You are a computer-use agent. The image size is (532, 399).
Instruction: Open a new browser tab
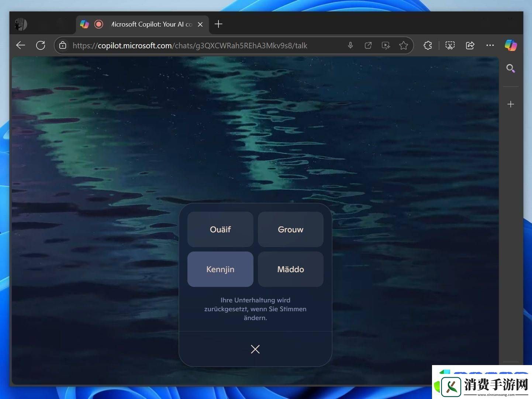click(218, 24)
